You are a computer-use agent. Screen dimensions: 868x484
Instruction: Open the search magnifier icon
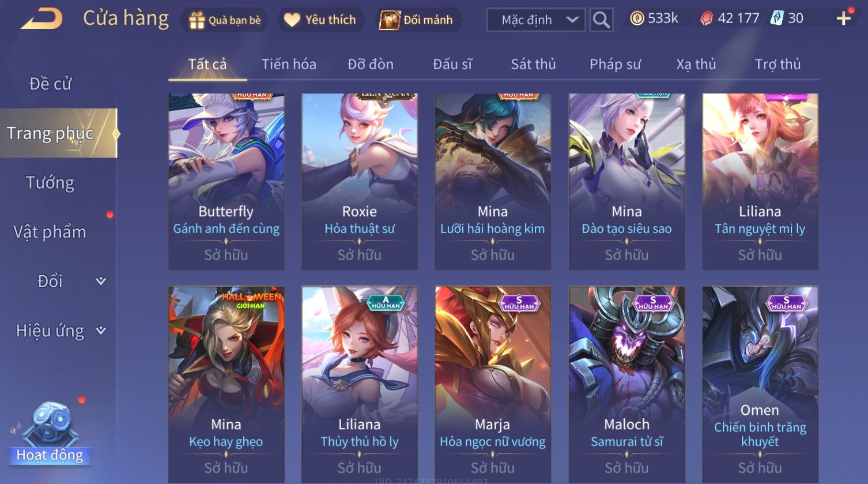coord(601,20)
